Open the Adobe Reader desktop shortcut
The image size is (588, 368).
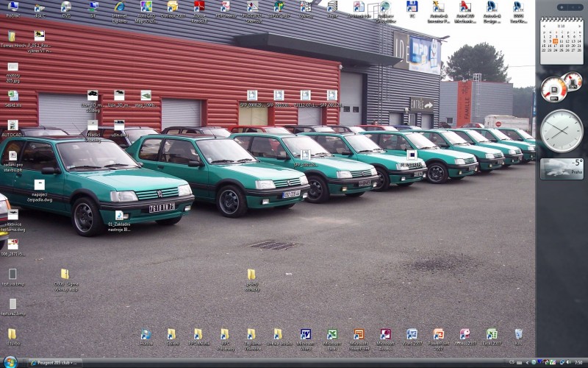click(198, 7)
